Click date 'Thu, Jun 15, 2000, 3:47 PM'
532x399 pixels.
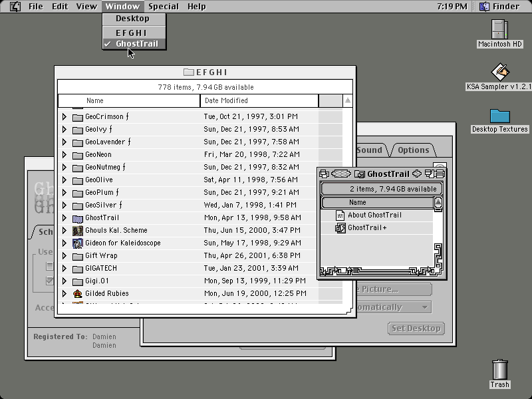pos(252,230)
